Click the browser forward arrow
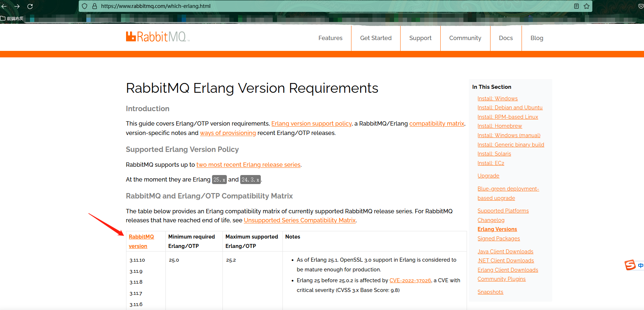The height and width of the screenshot is (310, 644). pos(17,6)
